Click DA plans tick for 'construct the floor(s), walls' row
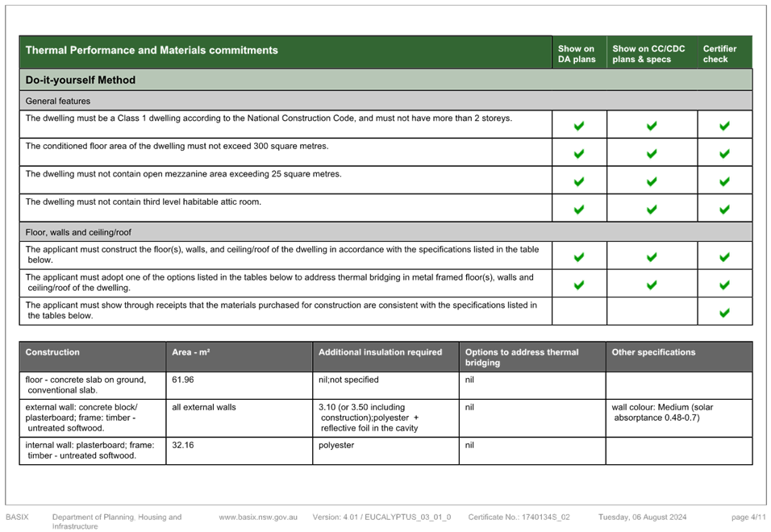 [579, 257]
